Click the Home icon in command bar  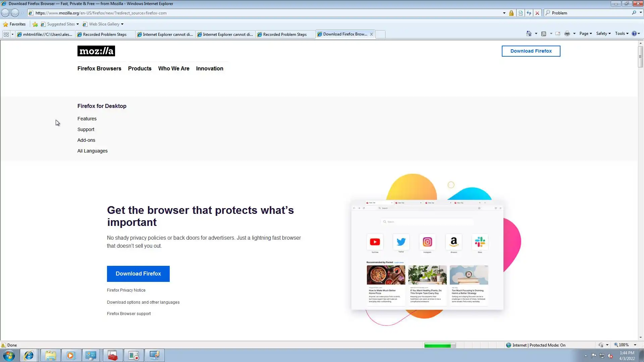click(x=529, y=34)
